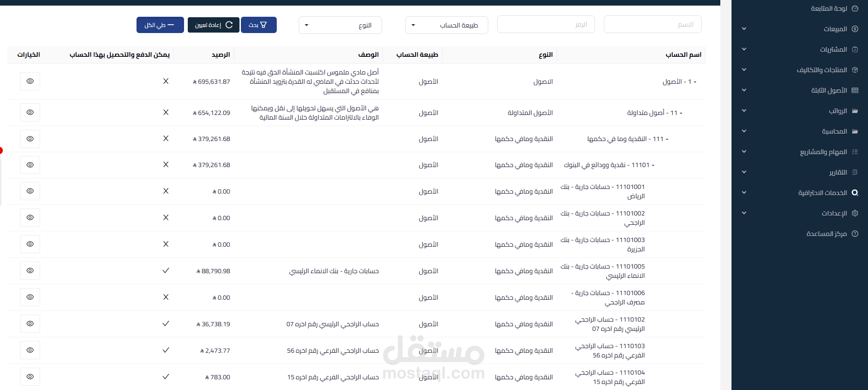The height and width of the screenshot is (390, 868).
Task: Open the لوحة المتابعة dashboard icon
Action: point(855,8)
